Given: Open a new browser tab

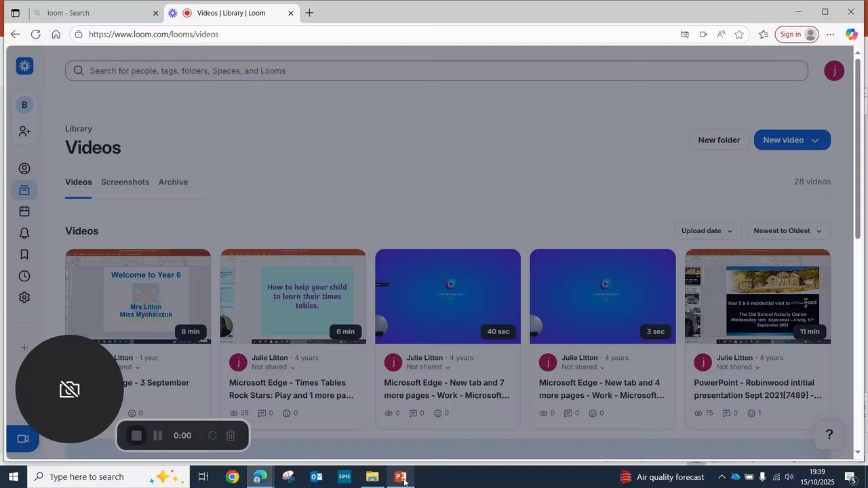Looking at the screenshot, I should click(x=309, y=13).
